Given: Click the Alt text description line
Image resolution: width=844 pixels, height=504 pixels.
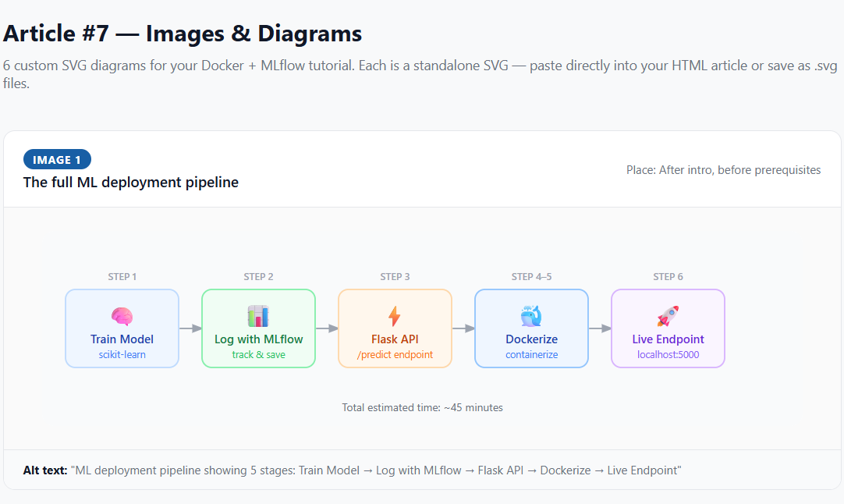Looking at the screenshot, I should click(353, 470).
